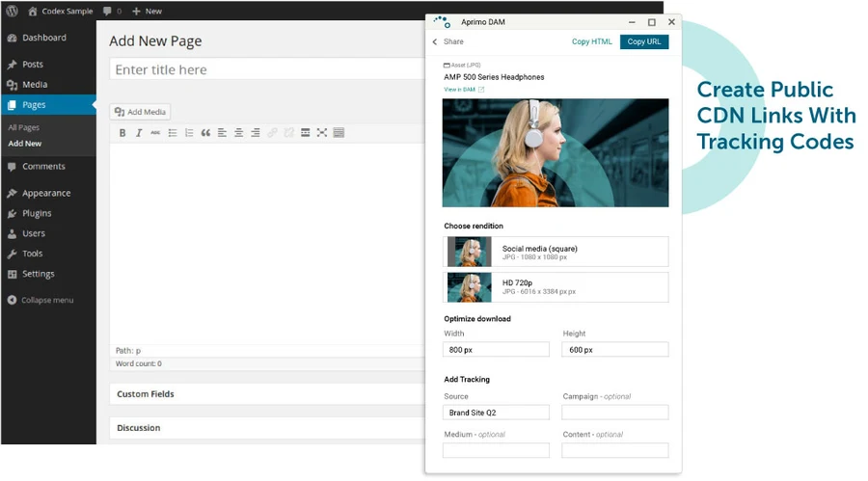Click the Add Media button
The height and width of the screenshot is (481, 868).
[x=140, y=112]
